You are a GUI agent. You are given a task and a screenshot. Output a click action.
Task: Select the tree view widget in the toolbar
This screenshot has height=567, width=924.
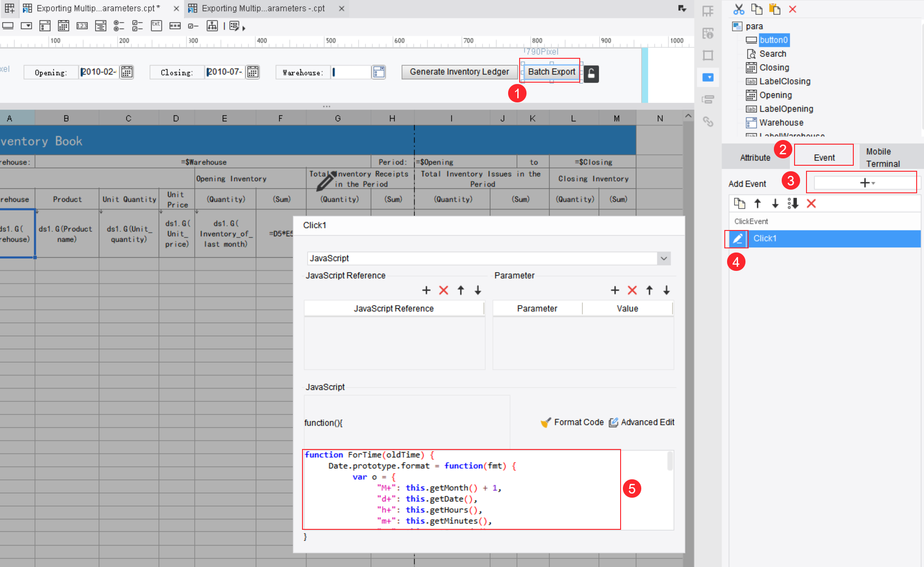click(212, 26)
